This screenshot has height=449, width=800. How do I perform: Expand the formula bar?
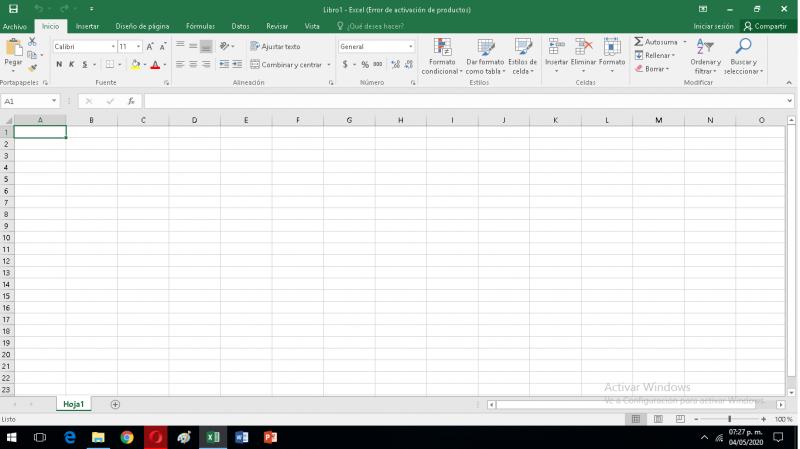pos(789,101)
